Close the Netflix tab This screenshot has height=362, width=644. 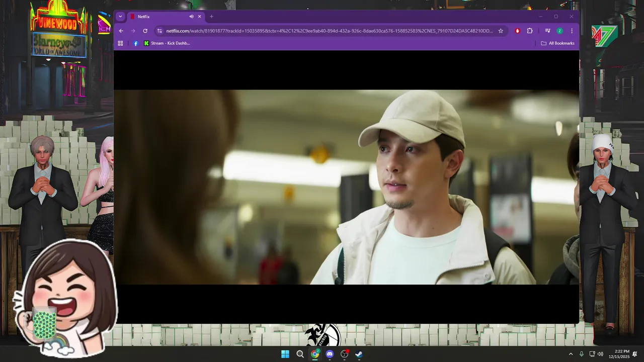pyautogui.click(x=199, y=17)
